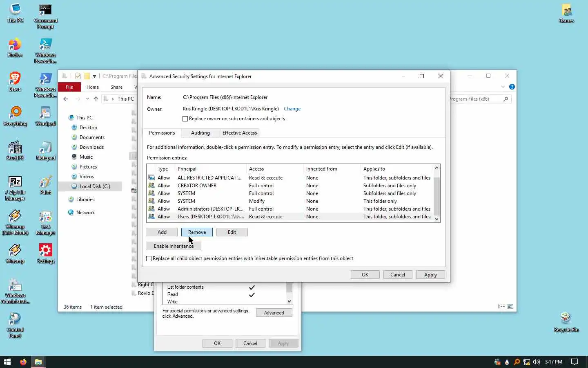This screenshot has width=588, height=368.
Task: Launch the Wordpad desktop shortcut
Action: click(x=45, y=117)
